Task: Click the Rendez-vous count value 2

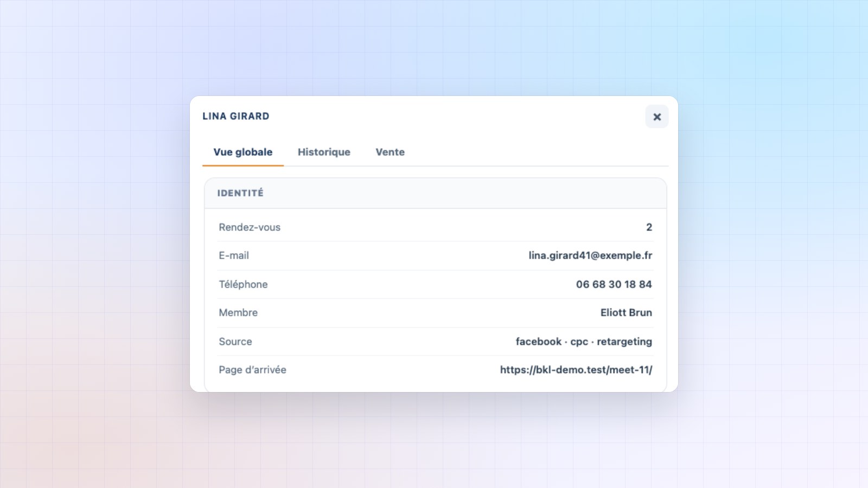Action: [649, 227]
